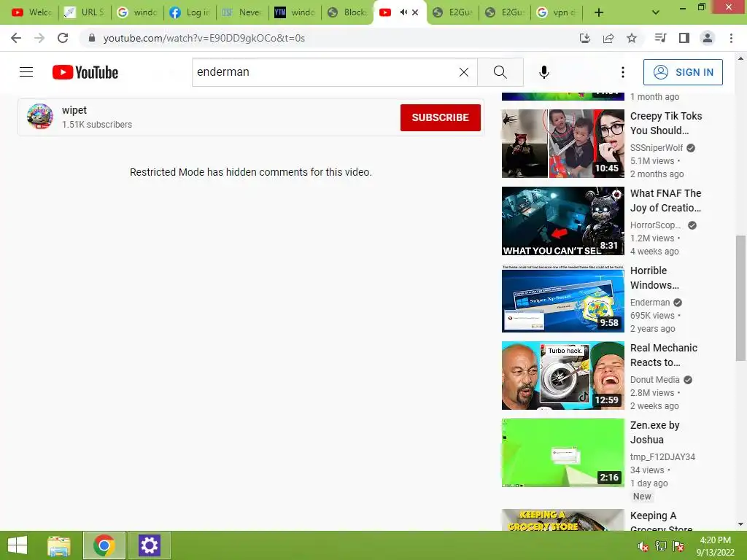Open What FNAF The Joy thumbnail
This screenshot has height=560, width=747.
(x=562, y=220)
